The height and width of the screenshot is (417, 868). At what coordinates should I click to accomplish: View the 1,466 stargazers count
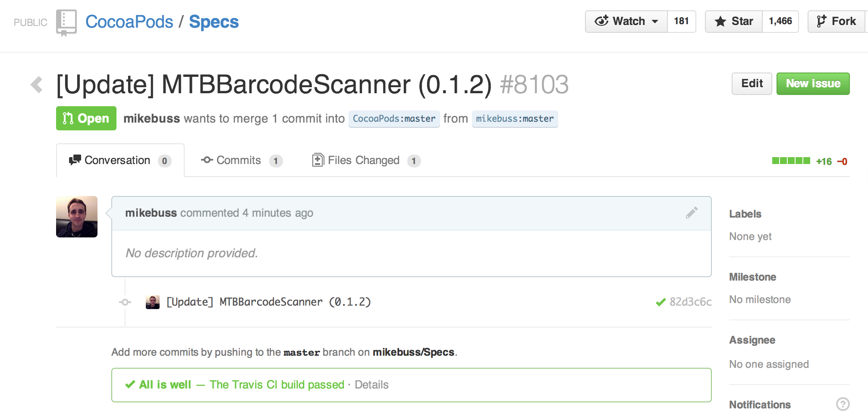coord(780,21)
